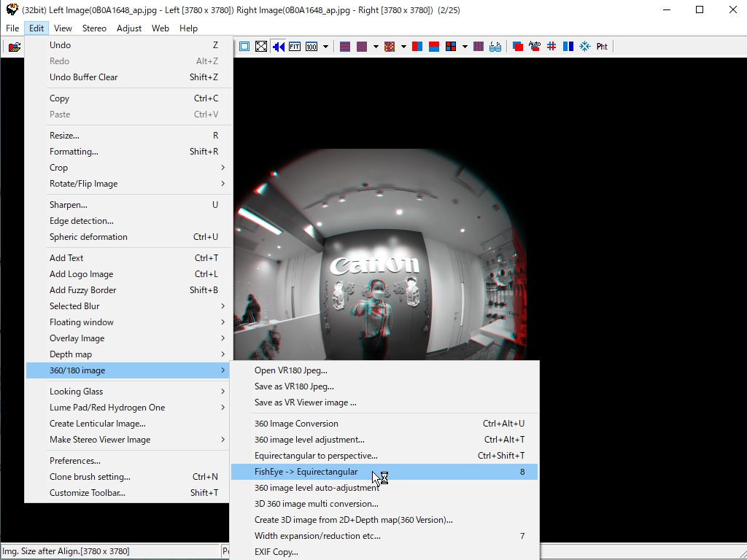This screenshot has width=747, height=560.
Task: Click the overlapping blue/red squares alignment icon
Action: pyautogui.click(x=518, y=47)
